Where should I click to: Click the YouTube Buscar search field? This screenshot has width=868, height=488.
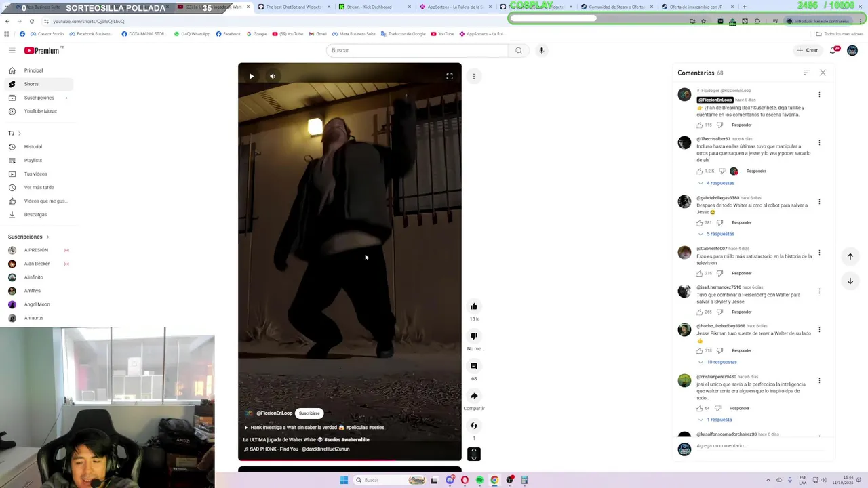pyautogui.click(x=417, y=50)
